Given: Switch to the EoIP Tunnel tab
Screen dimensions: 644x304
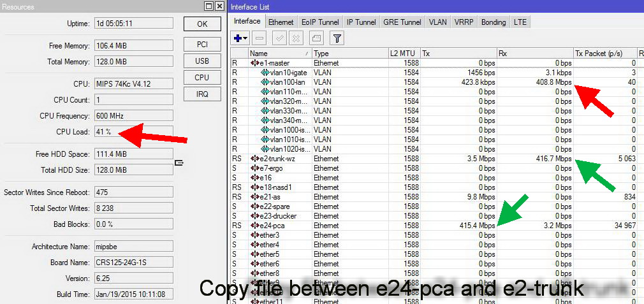Looking at the screenshot, I should pyautogui.click(x=320, y=22).
